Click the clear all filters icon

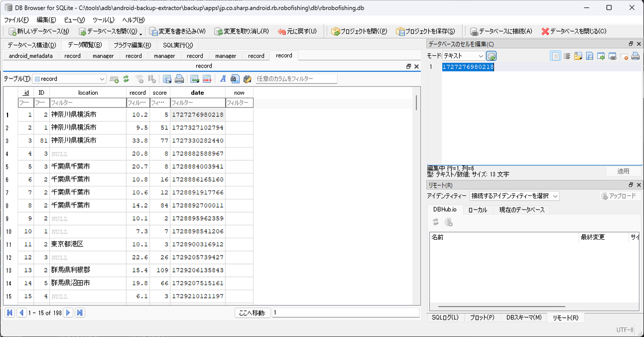[139, 79]
